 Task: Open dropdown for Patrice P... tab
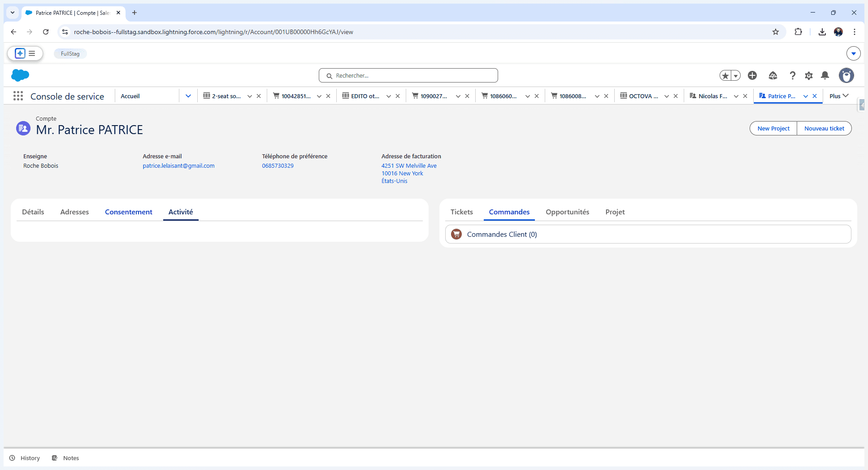[x=806, y=96]
